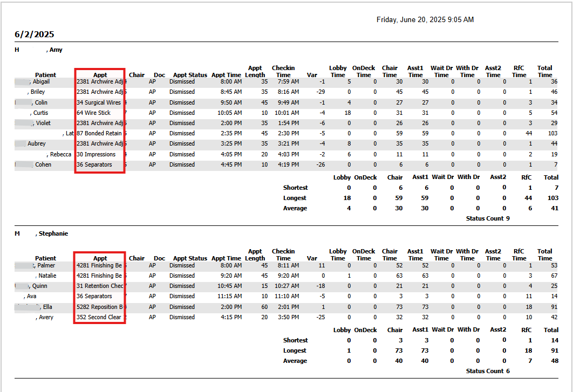Click the Appt column header in Amy's table
This screenshot has width=580, height=392.
(100, 75)
